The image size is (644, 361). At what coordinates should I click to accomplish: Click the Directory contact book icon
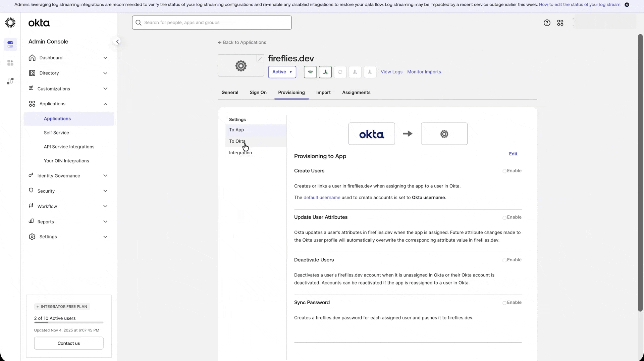click(x=32, y=73)
